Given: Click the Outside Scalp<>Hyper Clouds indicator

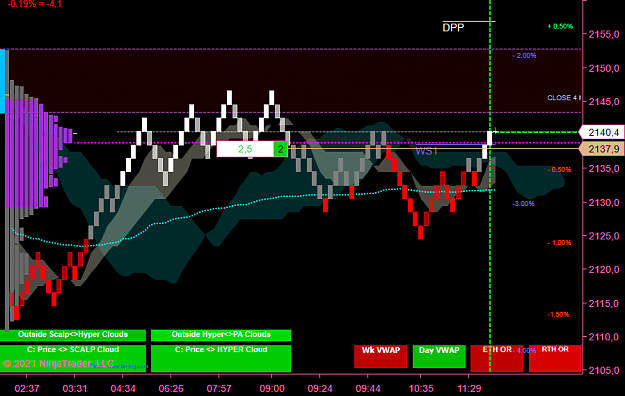Looking at the screenshot, I should pyautogui.click(x=73, y=335).
